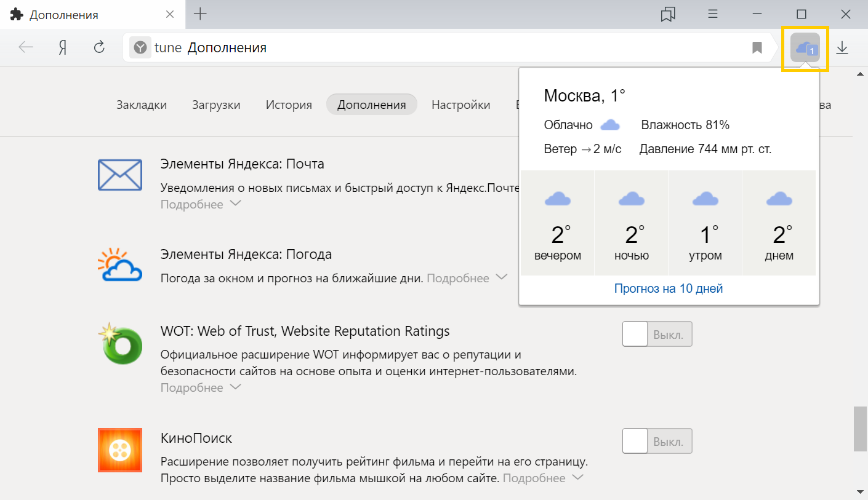This screenshot has height=500, width=868.
Task: Click the Элементы Яндекса: Почта title
Action: click(243, 164)
